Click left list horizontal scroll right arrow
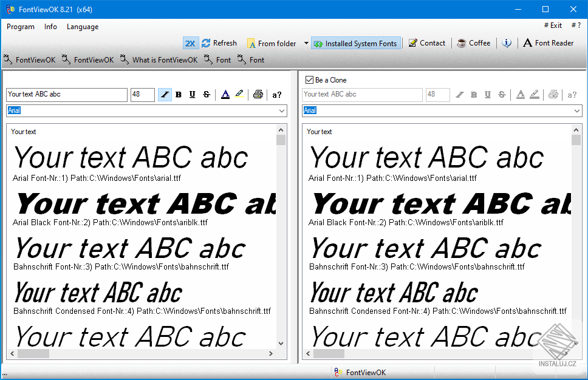This screenshot has height=380, width=588. 271,353
